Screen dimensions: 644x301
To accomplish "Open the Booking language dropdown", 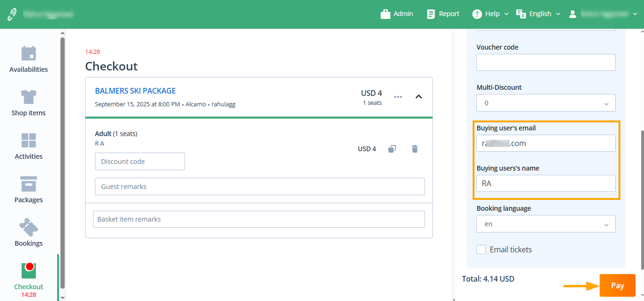I will (546, 224).
